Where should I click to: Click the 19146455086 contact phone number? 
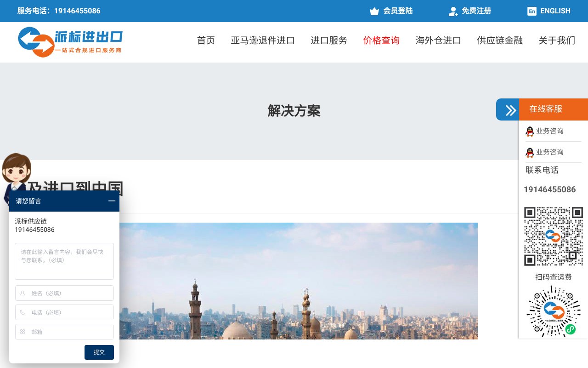(x=549, y=190)
